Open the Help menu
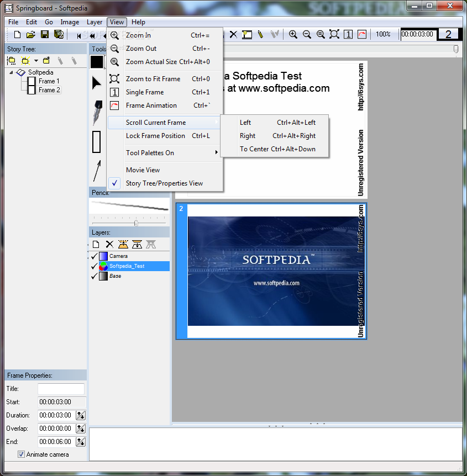The image size is (467, 476). 138,22
